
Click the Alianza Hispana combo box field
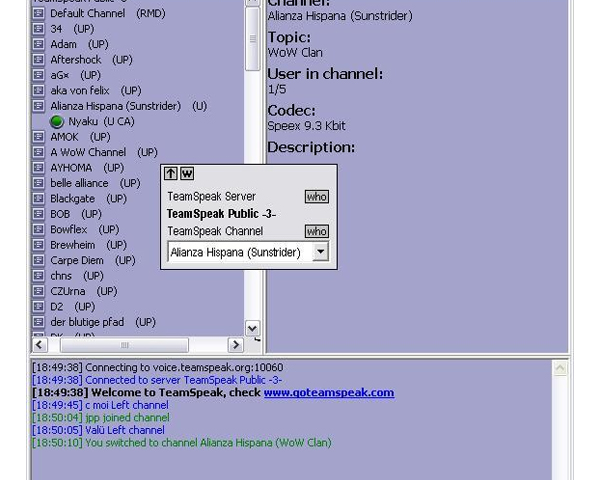click(x=248, y=252)
